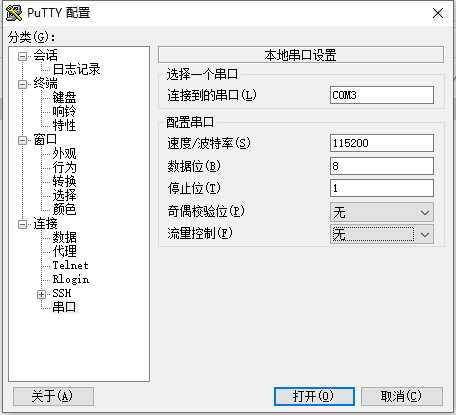The height and width of the screenshot is (415, 456).
Task: Select 串口 tree item
Action: coord(64,307)
